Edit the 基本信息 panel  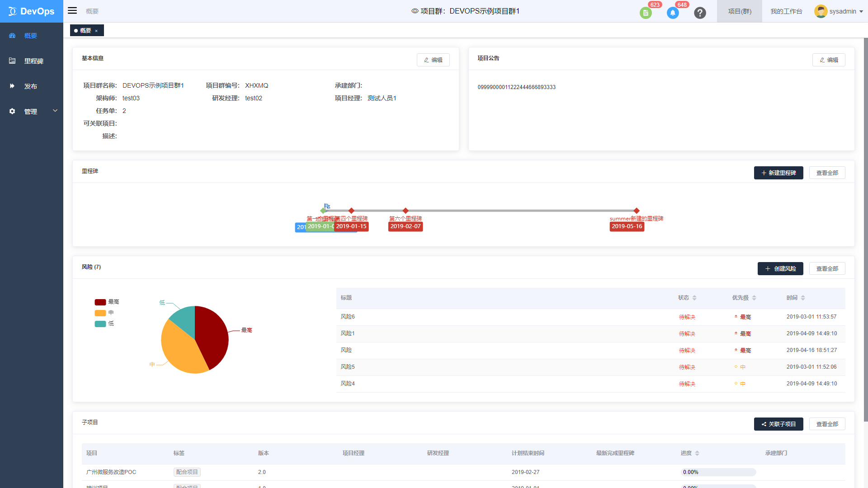433,60
